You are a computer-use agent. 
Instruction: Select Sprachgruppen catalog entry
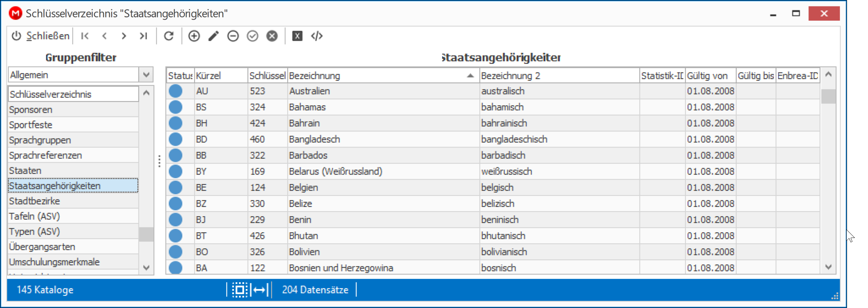pyautogui.click(x=73, y=140)
